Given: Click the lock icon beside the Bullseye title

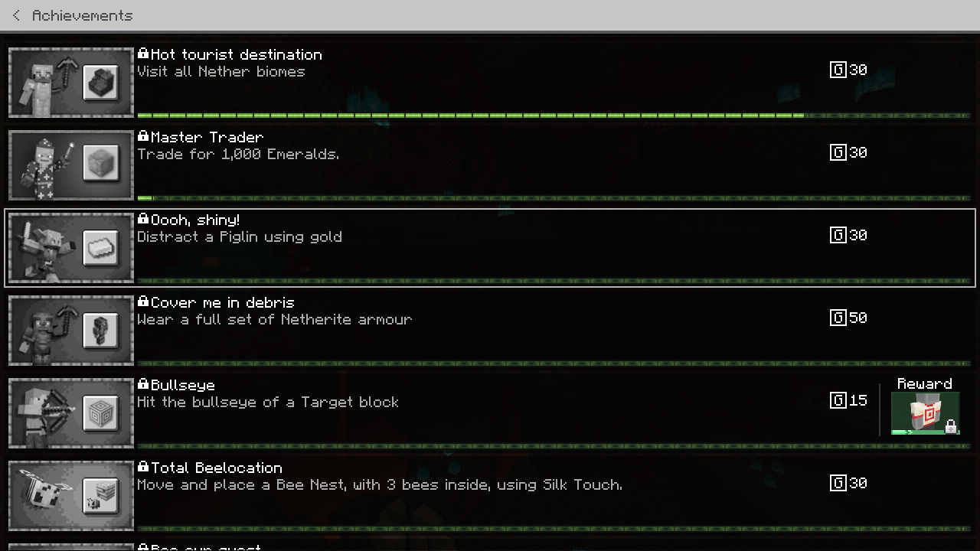Looking at the screenshot, I should (143, 384).
